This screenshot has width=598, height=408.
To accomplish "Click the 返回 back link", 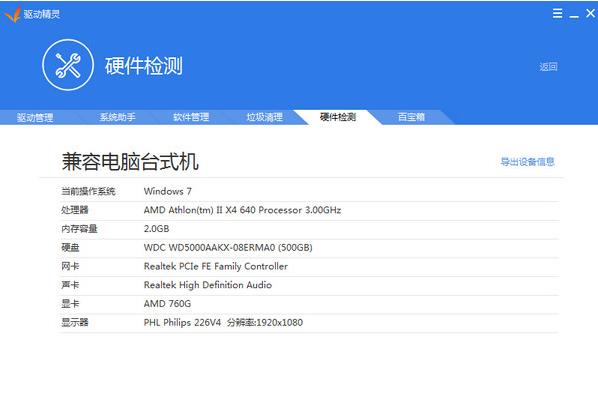I will pos(548,67).
